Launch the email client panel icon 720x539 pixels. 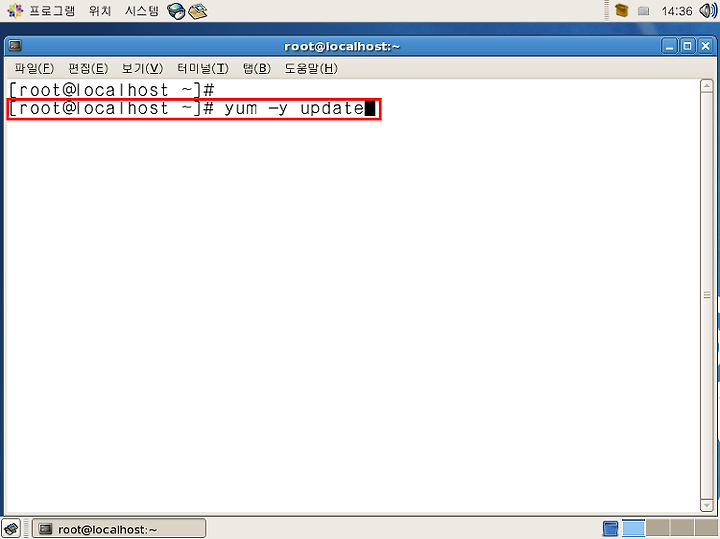coord(198,11)
